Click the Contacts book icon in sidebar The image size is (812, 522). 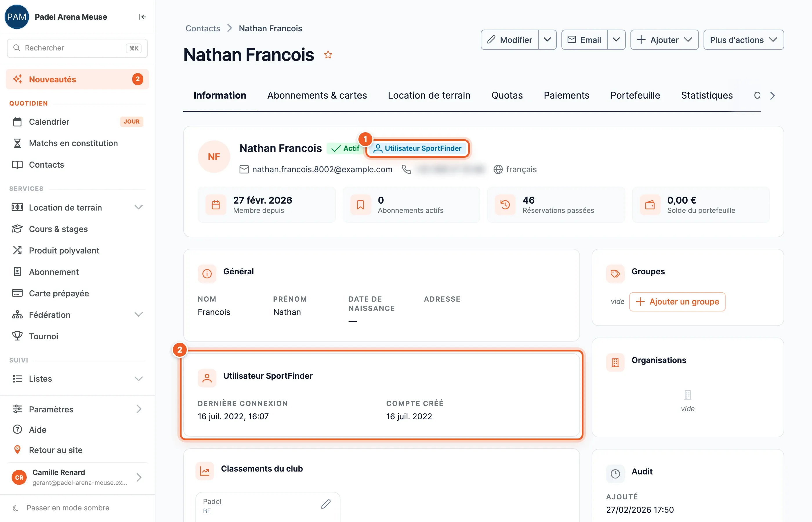pos(17,165)
